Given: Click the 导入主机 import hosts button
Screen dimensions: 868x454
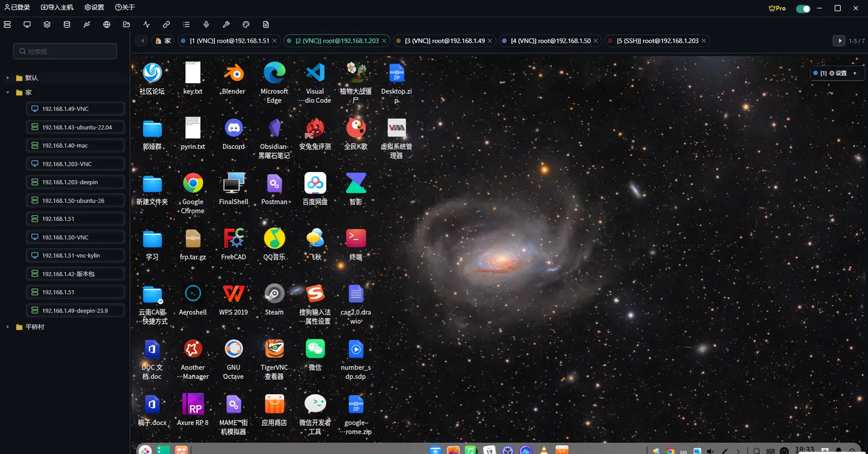Looking at the screenshot, I should click(x=57, y=7).
